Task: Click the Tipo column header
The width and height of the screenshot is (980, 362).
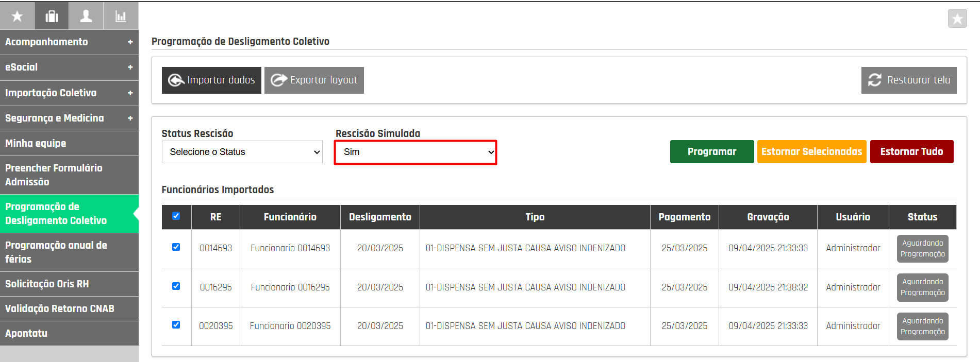Action: pyautogui.click(x=535, y=217)
